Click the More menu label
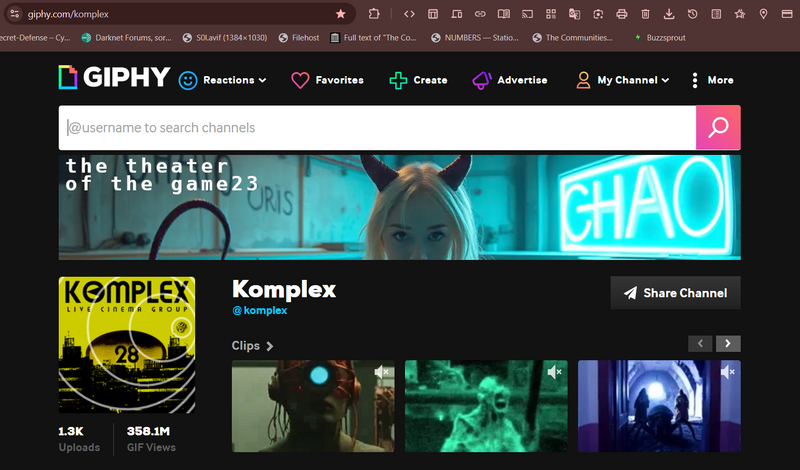 (720, 80)
